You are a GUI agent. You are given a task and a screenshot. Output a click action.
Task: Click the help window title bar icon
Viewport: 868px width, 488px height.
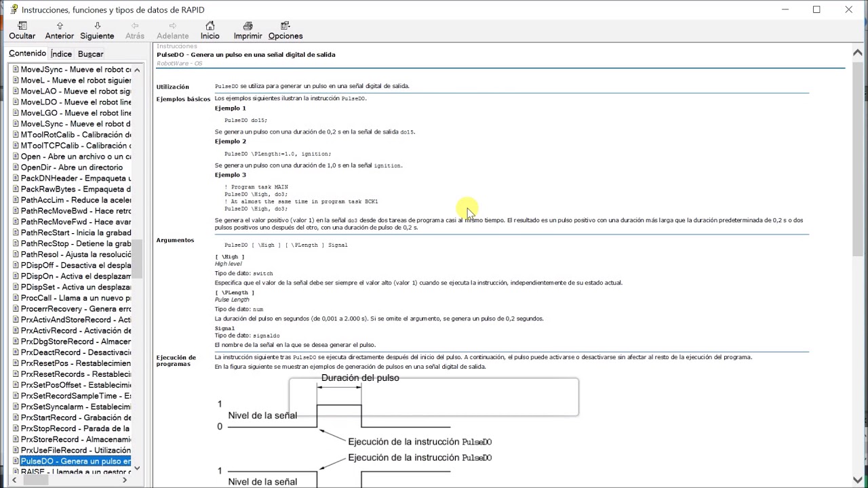pos(13,9)
